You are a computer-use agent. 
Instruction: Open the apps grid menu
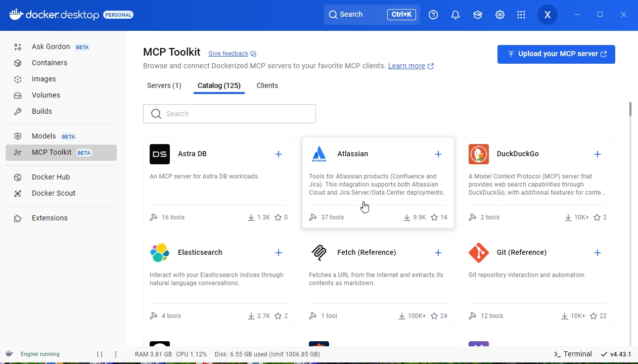pos(521,15)
